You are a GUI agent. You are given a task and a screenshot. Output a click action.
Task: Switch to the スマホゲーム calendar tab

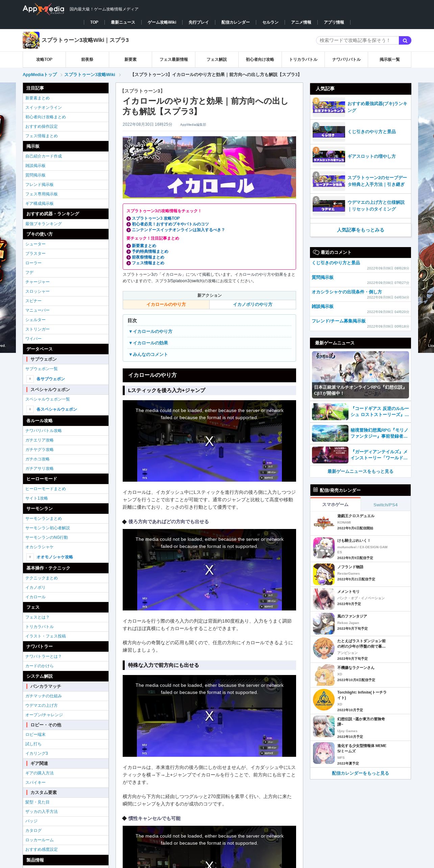click(x=335, y=504)
